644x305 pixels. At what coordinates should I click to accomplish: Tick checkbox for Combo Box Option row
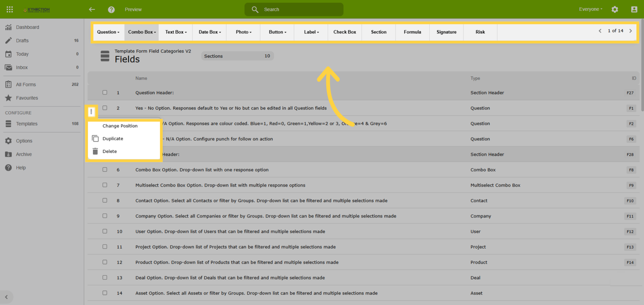pyautogui.click(x=105, y=170)
